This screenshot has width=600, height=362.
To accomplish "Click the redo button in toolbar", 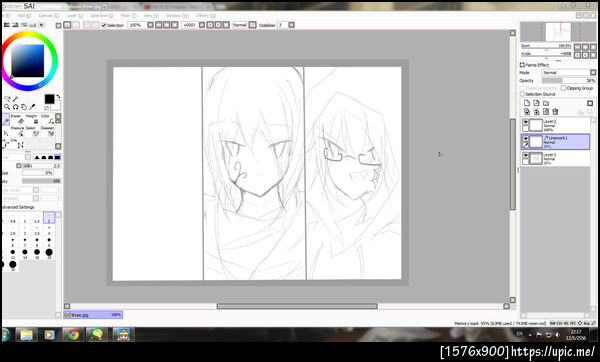I will coord(76,25).
